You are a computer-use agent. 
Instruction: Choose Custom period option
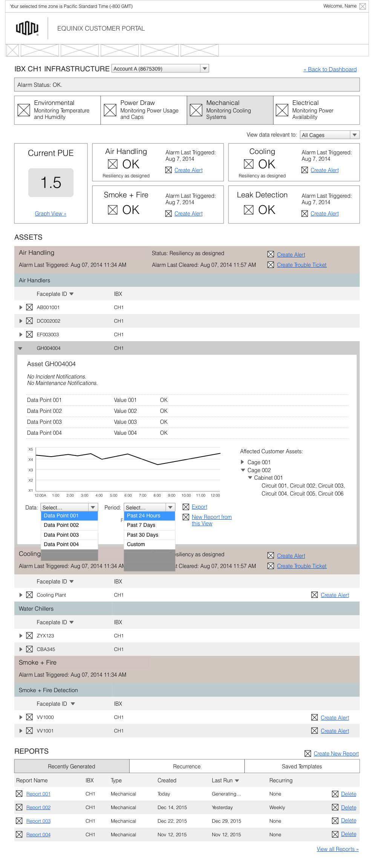point(150,544)
